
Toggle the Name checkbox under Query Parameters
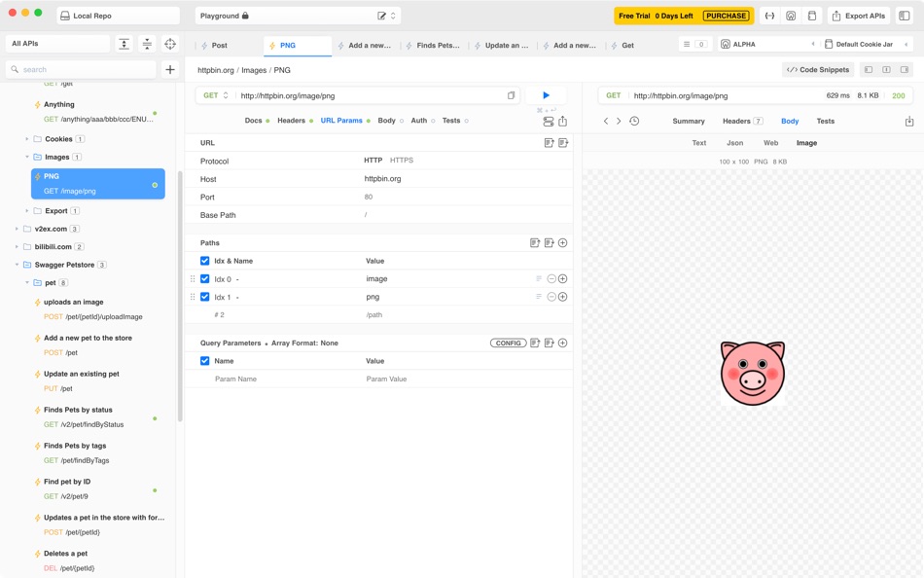tap(205, 360)
